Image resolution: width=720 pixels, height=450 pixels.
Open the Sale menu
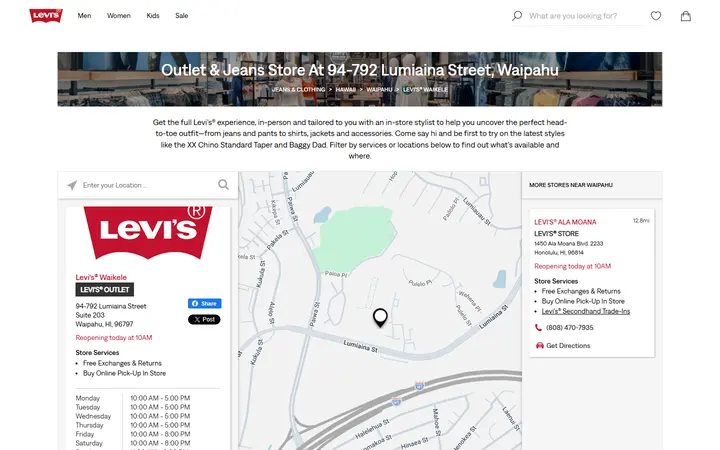coord(181,16)
